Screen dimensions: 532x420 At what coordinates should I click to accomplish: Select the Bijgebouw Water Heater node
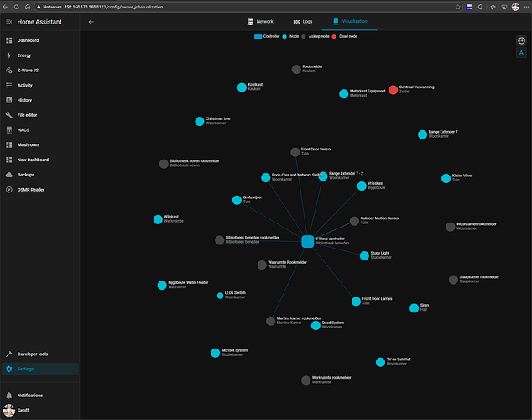click(162, 286)
